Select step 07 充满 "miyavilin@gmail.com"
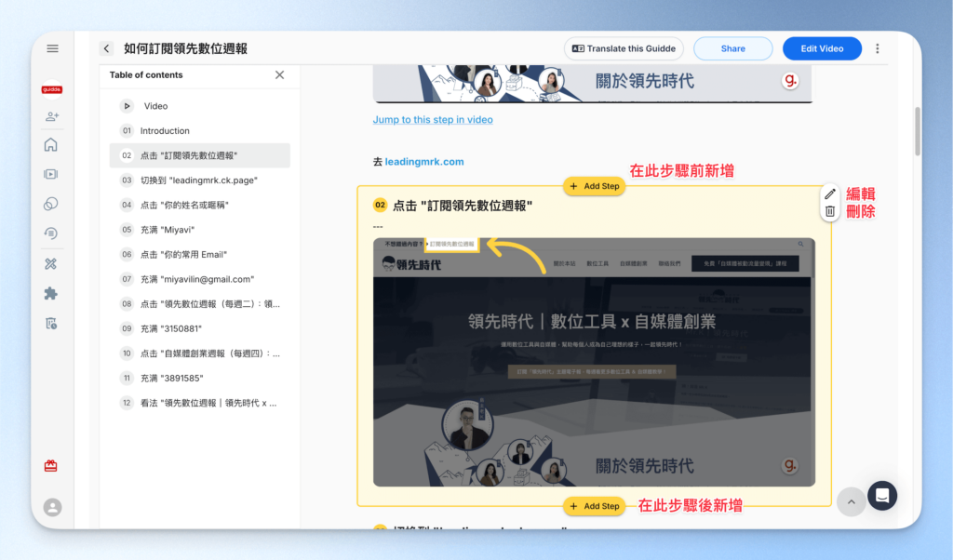Viewport: 953px width, 560px height. pyautogui.click(x=199, y=279)
